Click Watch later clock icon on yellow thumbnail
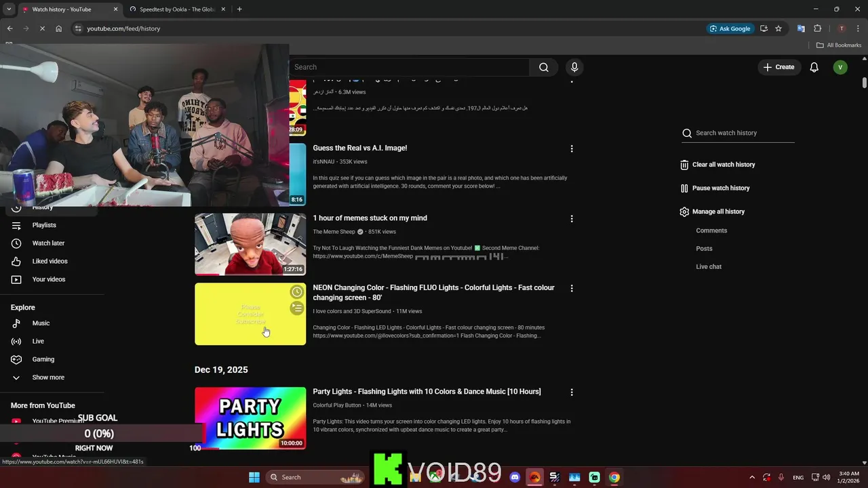868x488 pixels. (296, 292)
